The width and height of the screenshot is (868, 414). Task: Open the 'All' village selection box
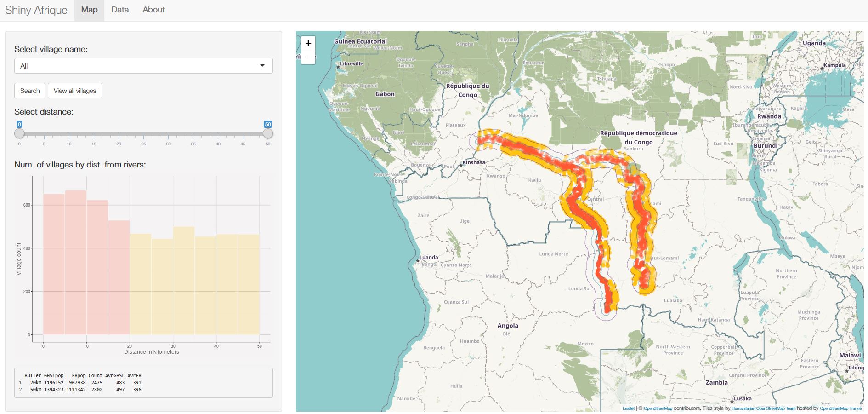[x=138, y=66]
